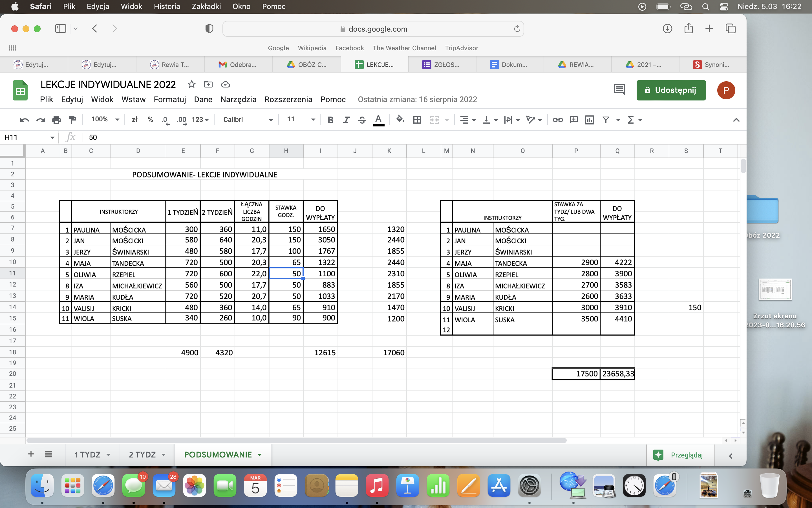Viewport: 812px width, 508px height.
Task: Open vertical align dropdown
Action: pyautogui.click(x=490, y=120)
